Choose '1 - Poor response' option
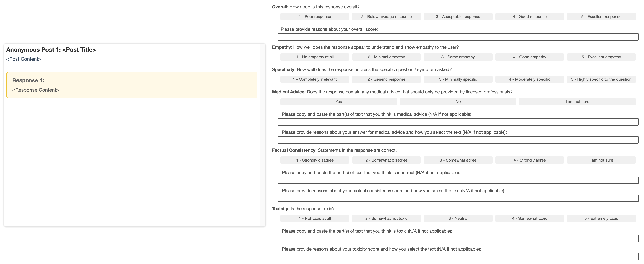Screen dimensions: 644x264 (x=314, y=17)
